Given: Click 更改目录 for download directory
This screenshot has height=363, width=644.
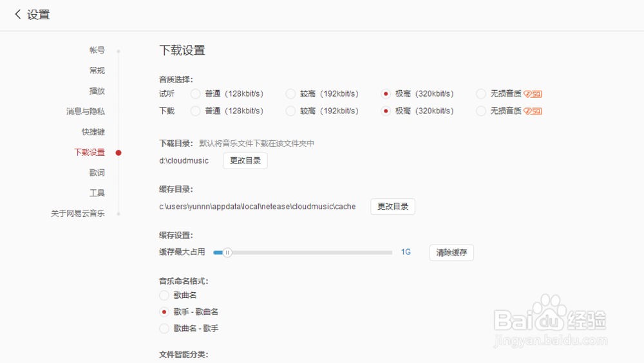Looking at the screenshot, I should pyautogui.click(x=245, y=160).
